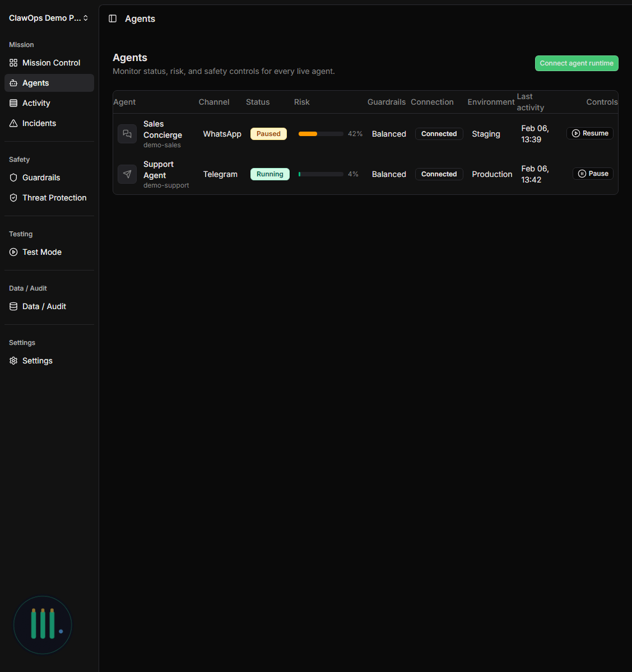Click the Sales Concierge risk bar
Image resolution: width=632 pixels, height=672 pixels.
pos(320,134)
